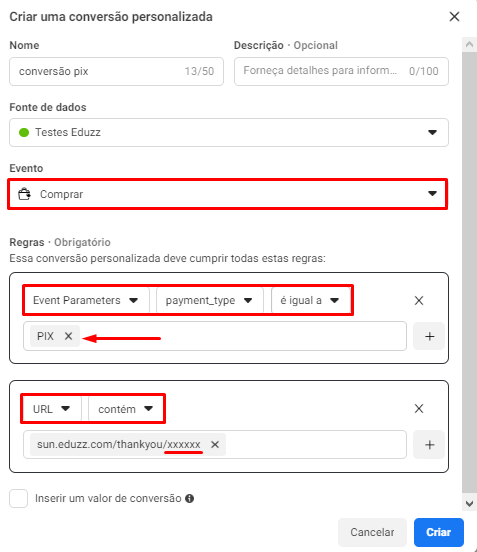Open the é igual a operator dropdown
This screenshot has height=552, width=477.
click(310, 301)
